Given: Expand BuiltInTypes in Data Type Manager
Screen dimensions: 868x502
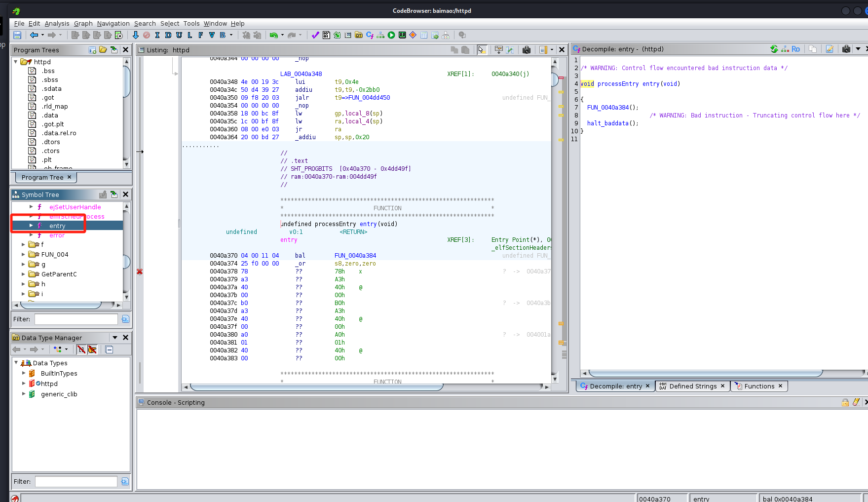Looking at the screenshot, I should tap(24, 373).
